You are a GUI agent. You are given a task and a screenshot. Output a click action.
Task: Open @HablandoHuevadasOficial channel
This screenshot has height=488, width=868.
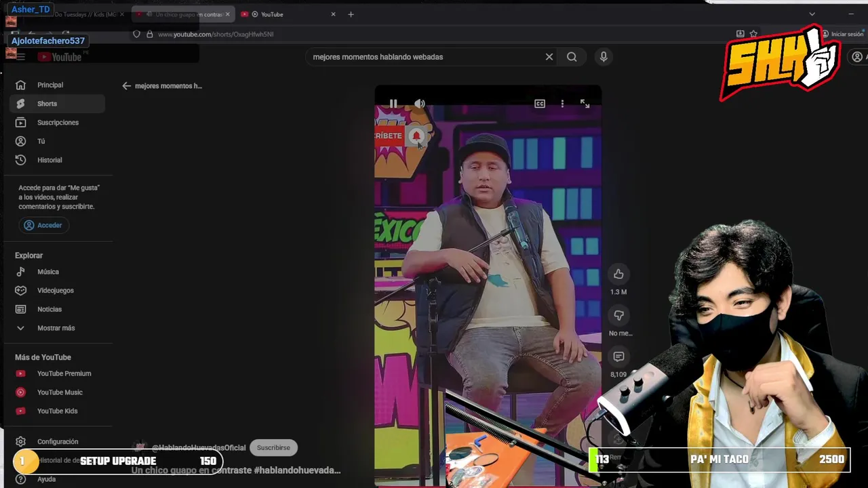point(199,448)
